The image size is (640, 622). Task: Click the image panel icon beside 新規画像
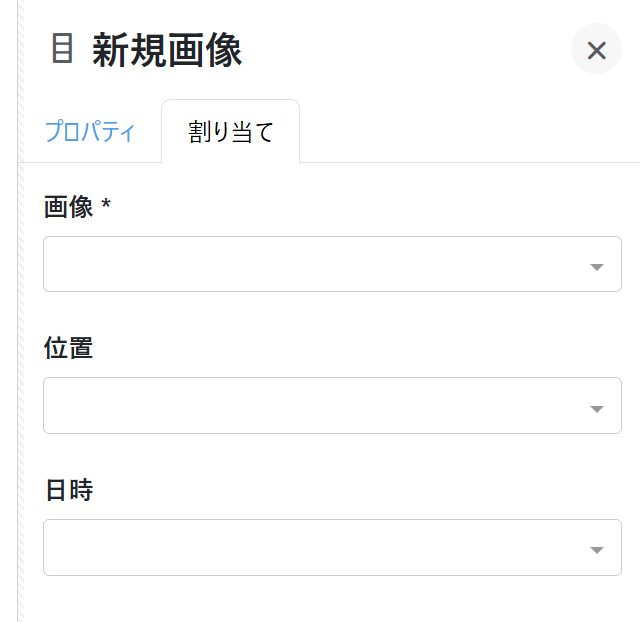point(62,49)
